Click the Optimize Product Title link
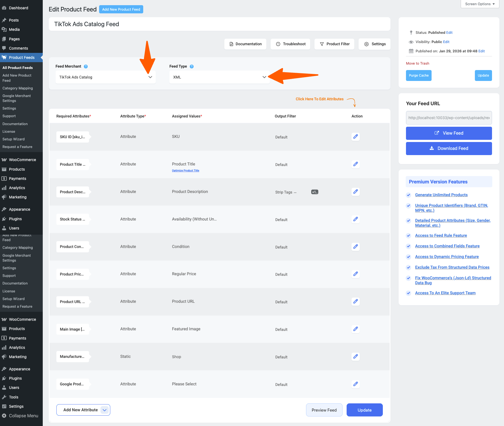 coord(185,171)
